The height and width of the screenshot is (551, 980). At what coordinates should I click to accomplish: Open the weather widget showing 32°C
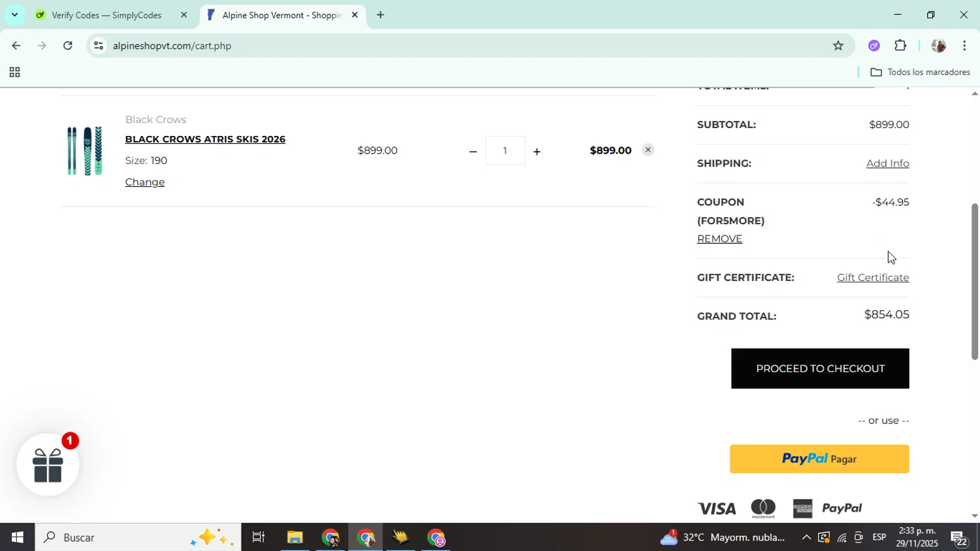click(x=723, y=537)
